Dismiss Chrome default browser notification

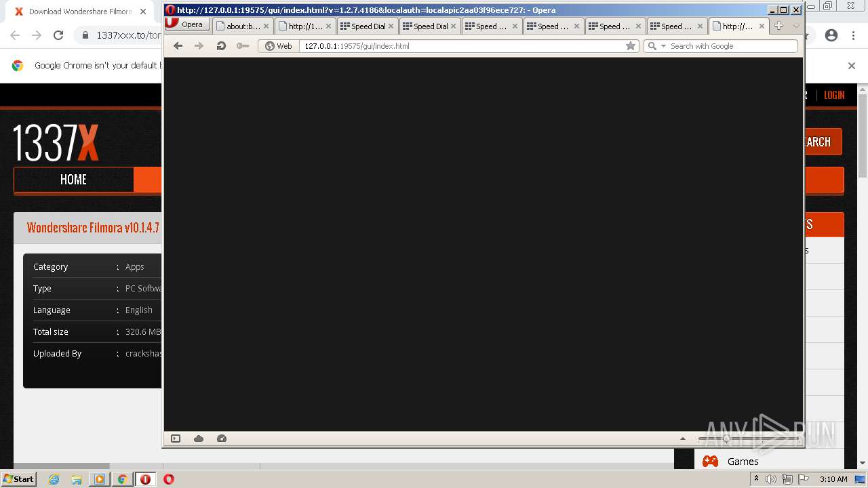[x=852, y=66]
